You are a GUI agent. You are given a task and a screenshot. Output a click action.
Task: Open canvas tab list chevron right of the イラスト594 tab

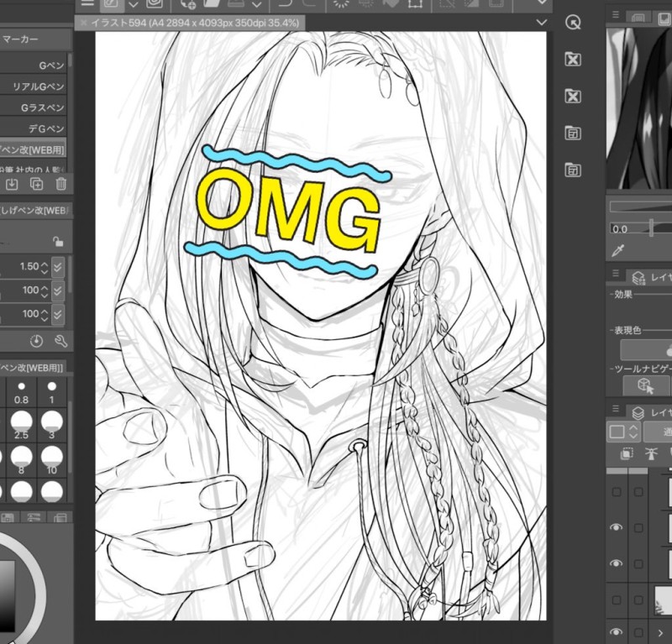pos(542,23)
